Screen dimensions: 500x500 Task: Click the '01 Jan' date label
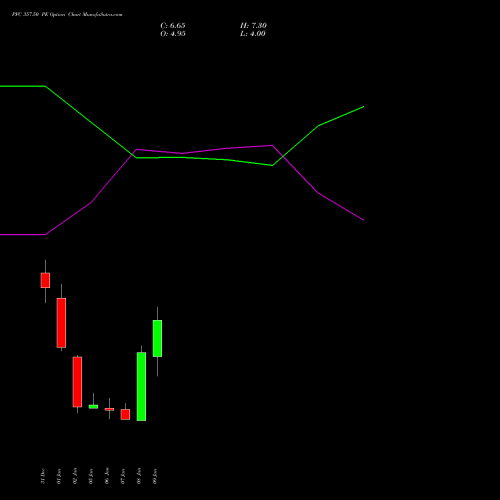[x=59, y=476]
